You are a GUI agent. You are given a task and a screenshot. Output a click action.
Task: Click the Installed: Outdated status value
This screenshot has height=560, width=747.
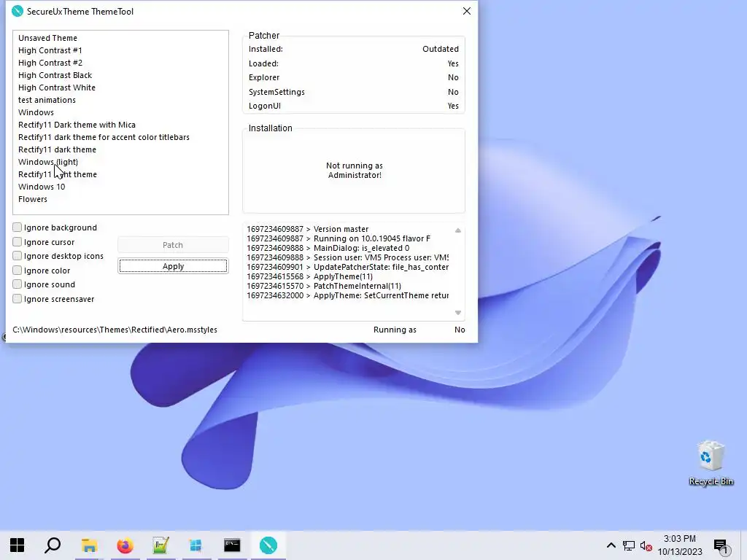pyautogui.click(x=440, y=49)
